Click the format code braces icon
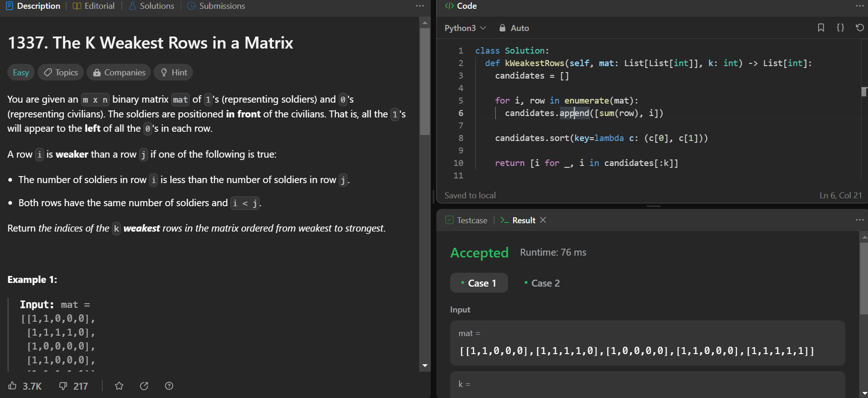 point(840,28)
